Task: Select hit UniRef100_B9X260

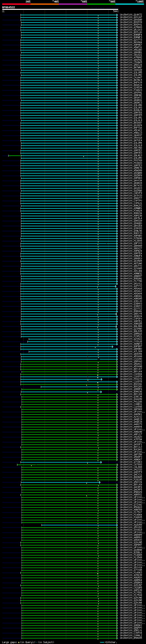Action: (x=131, y=387)
